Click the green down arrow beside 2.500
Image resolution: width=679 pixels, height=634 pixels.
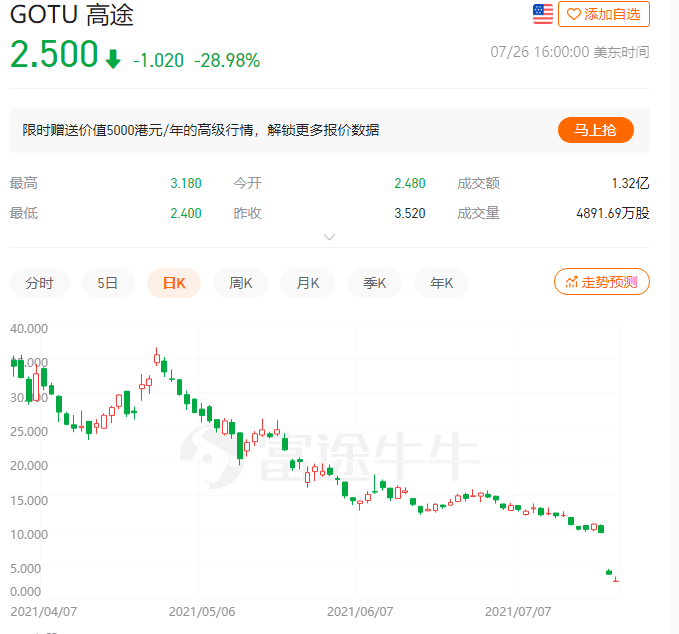113,59
